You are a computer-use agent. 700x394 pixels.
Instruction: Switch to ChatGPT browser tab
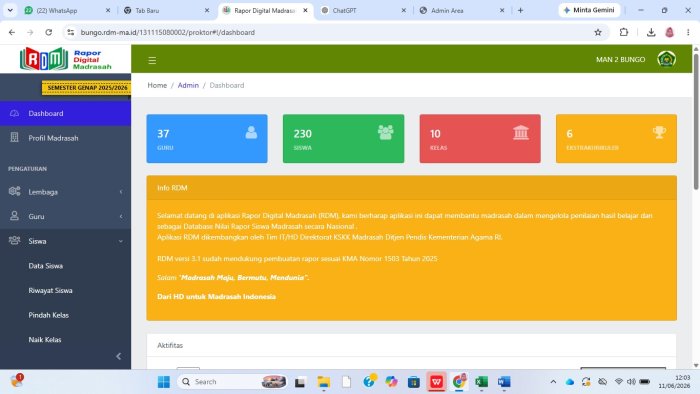[x=364, y=10]
